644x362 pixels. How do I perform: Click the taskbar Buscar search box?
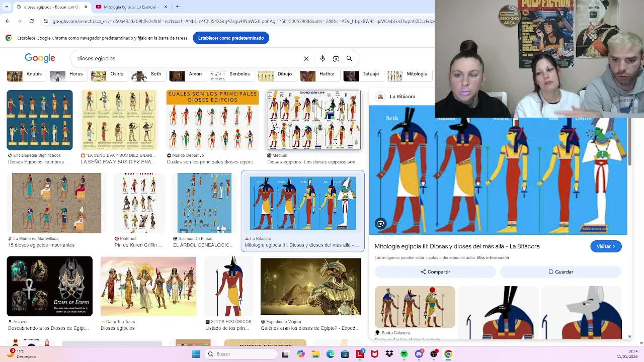click(x=242, y=354)
